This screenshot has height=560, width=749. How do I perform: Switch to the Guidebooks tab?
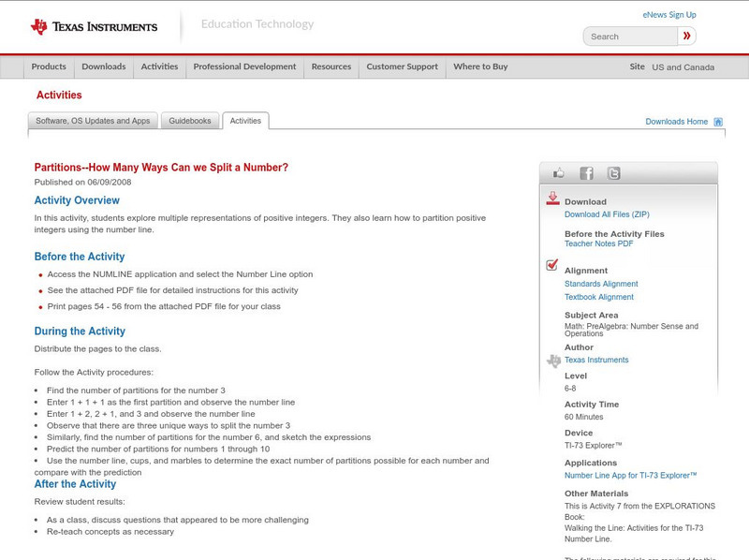pos(190,121)
